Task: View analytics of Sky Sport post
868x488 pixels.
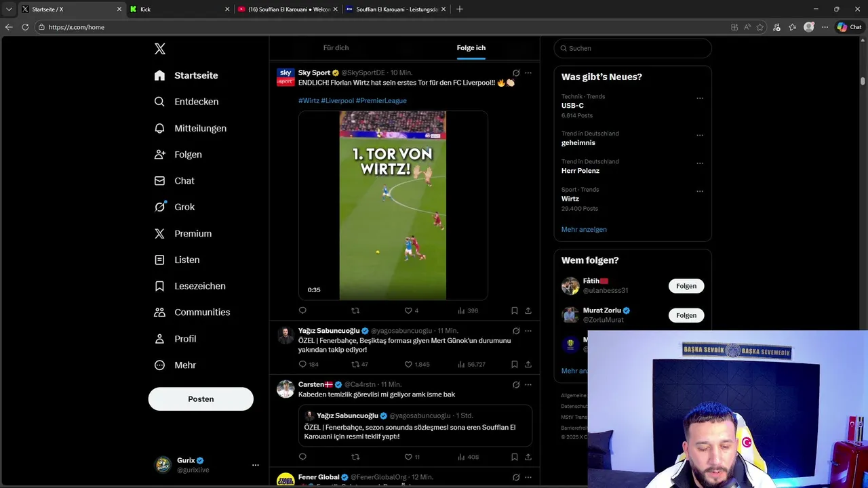Action: point(468,310)
